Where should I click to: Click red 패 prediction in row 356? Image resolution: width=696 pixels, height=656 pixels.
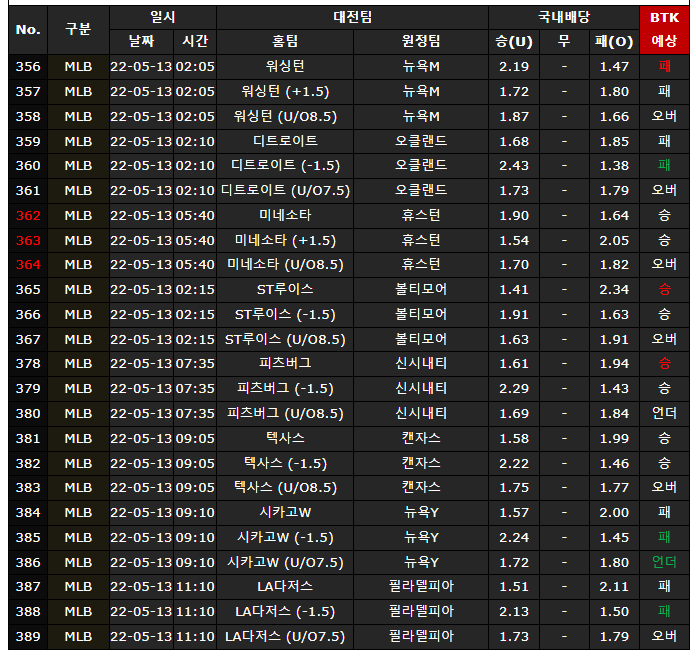coord(664,67)
